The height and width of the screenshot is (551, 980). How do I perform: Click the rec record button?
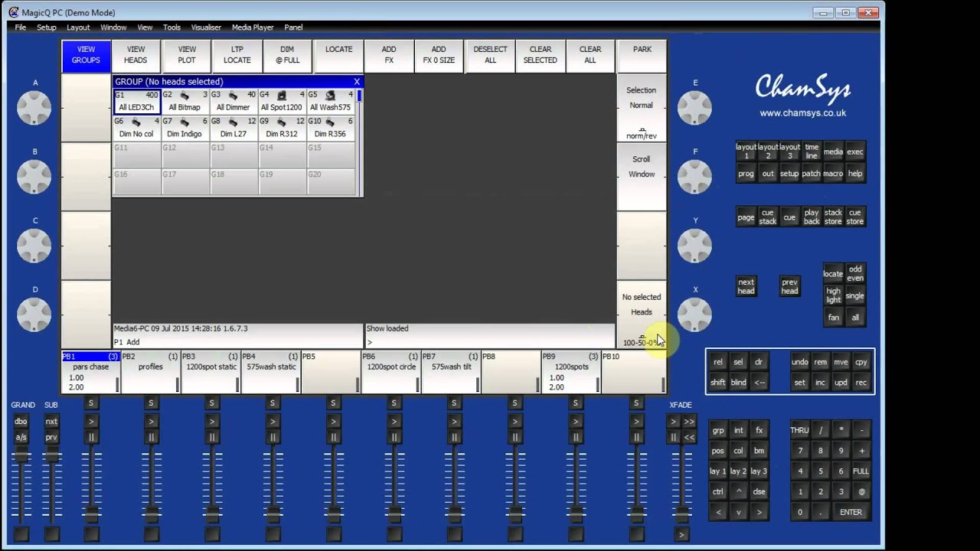(861, 383)
